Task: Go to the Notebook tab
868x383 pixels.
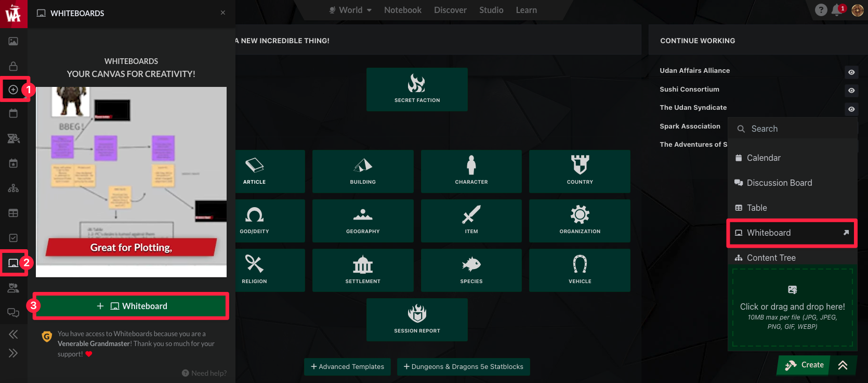Action: [402, 10]
